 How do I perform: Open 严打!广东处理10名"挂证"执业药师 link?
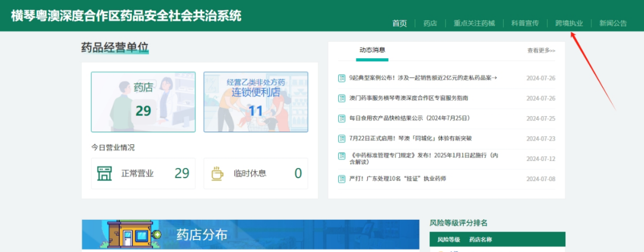(398, 179)
